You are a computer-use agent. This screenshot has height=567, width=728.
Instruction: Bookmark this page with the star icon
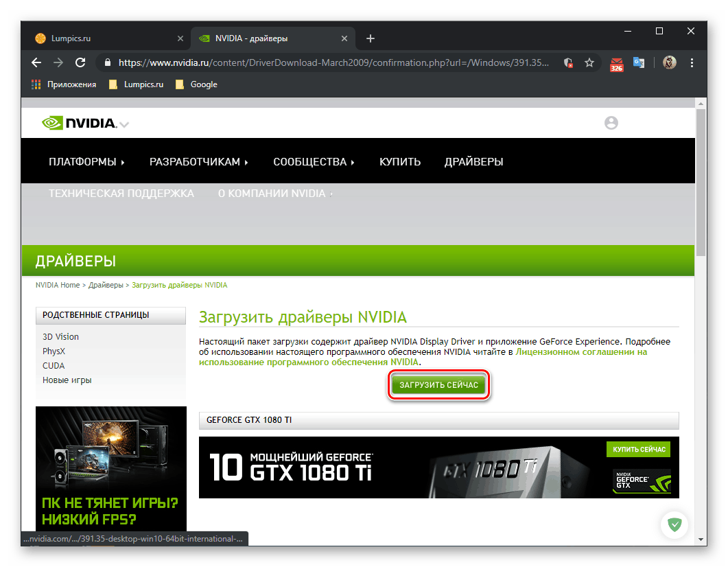[x=589, y=62]
